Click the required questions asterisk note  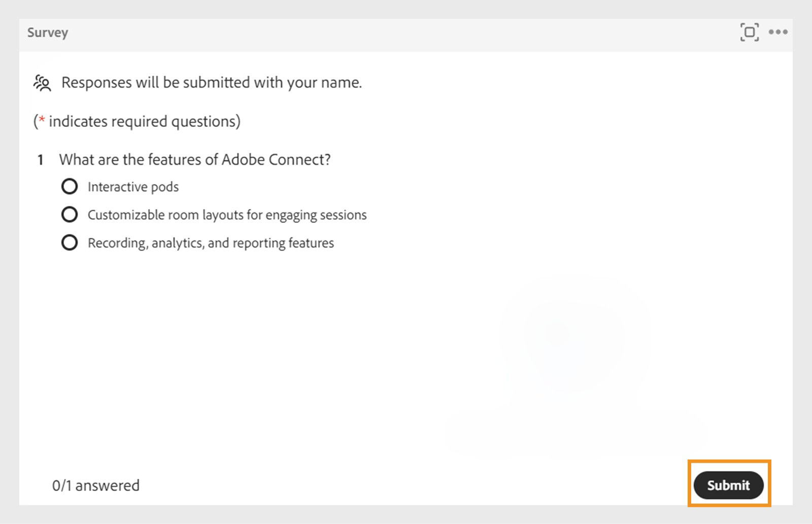point(137,121)
